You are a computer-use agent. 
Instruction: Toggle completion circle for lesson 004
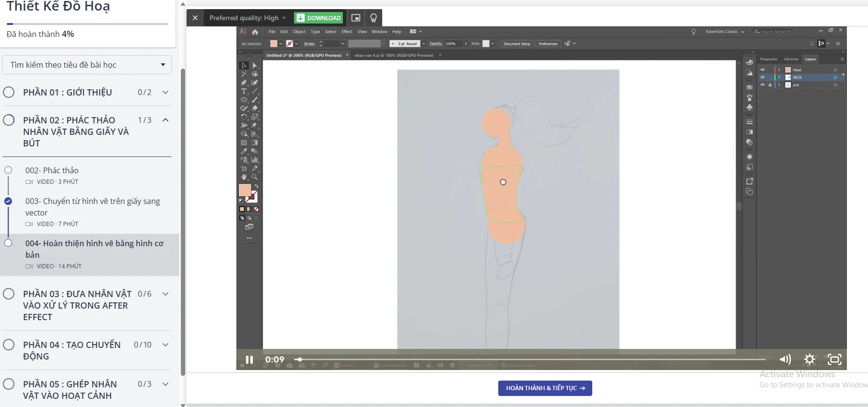pyautogui.click(x=8, y=243)
